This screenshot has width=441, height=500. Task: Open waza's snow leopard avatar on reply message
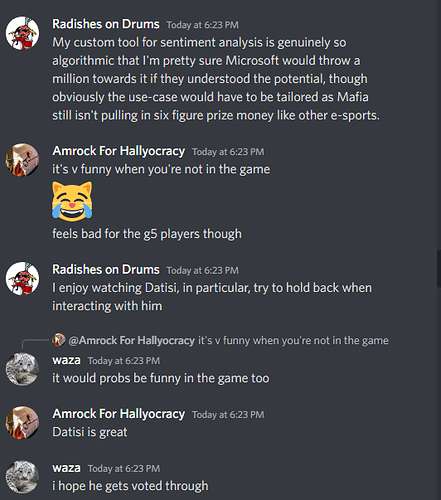(22, 369)
